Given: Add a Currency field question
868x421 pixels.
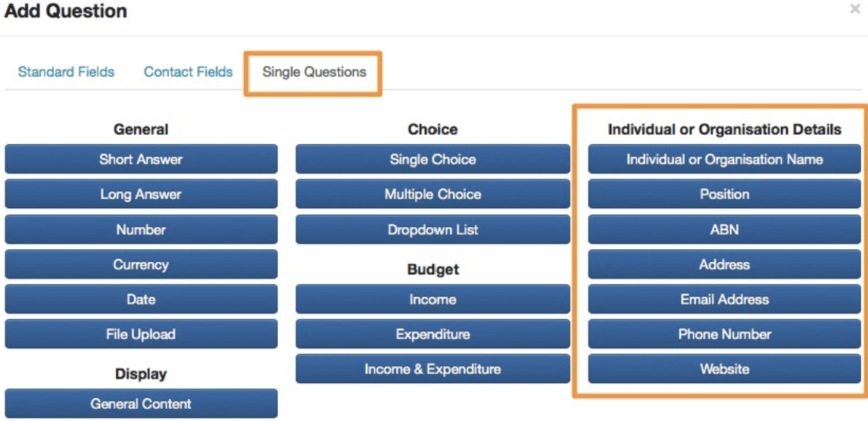Looking at the screenshot, I should coord(141,264).
